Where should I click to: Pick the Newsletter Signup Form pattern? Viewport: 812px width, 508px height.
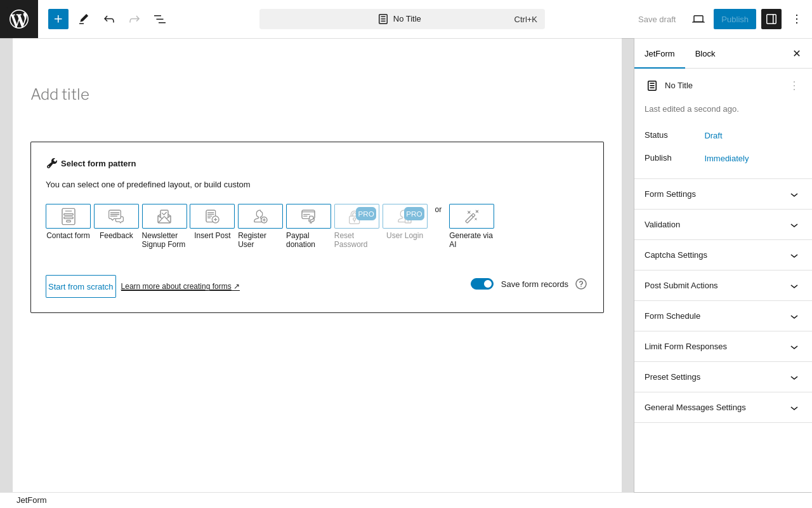pyautogui.click(x=164, y=217)
